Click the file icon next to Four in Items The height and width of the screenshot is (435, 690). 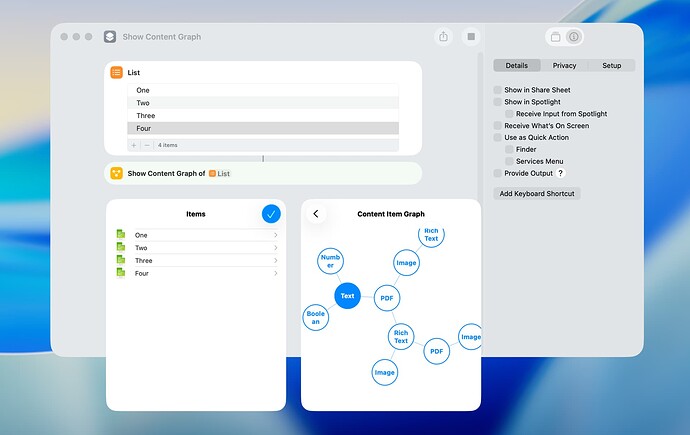point(121,273)
